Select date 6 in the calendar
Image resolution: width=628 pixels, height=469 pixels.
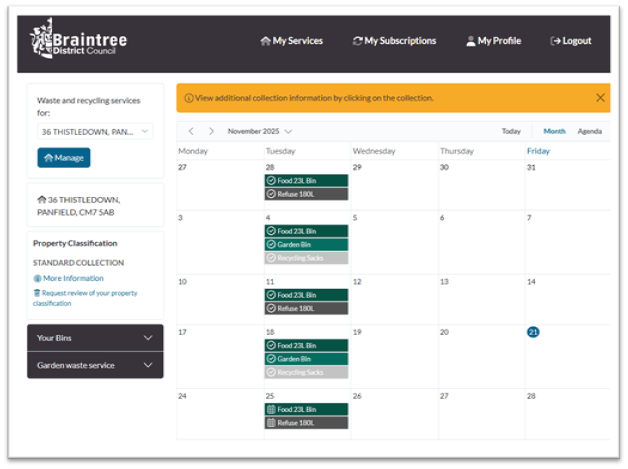point(442,218)
